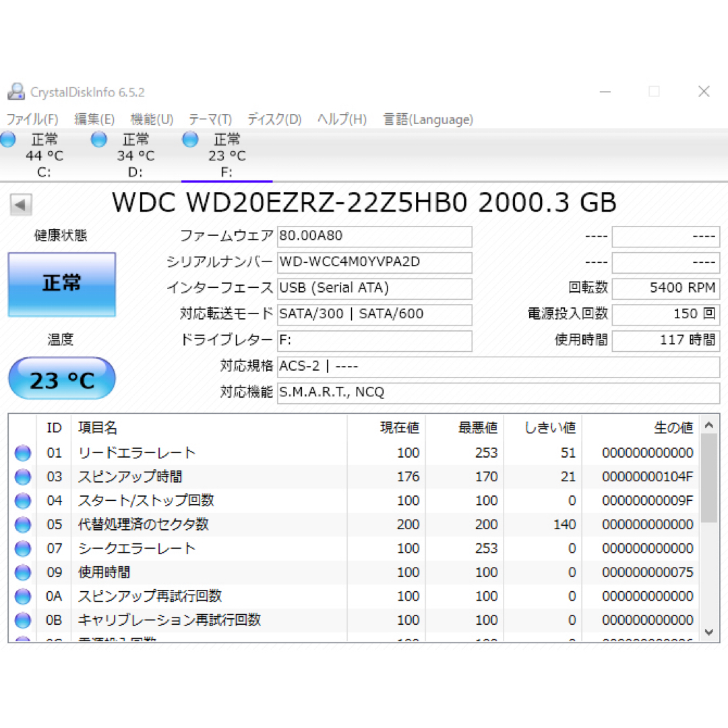
Task: Open the ヘルプ(H) menu
Action: [x=342, y=119]
